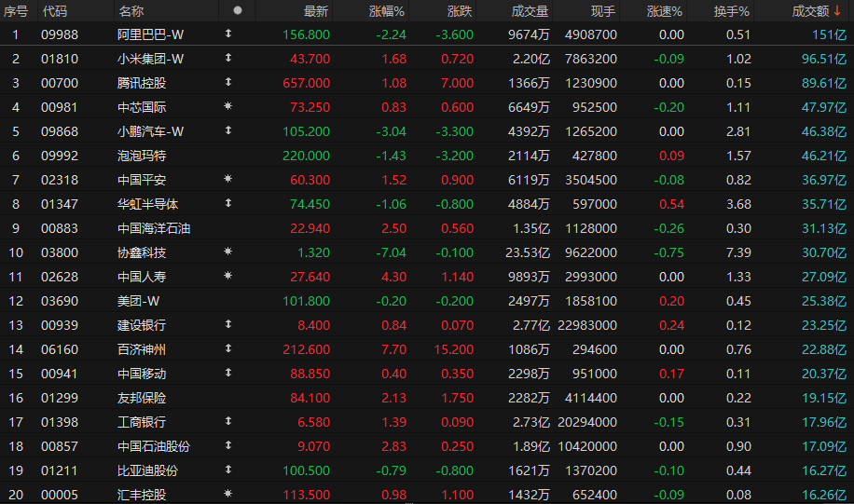Select stock name 美团-W

click(138, 301)
